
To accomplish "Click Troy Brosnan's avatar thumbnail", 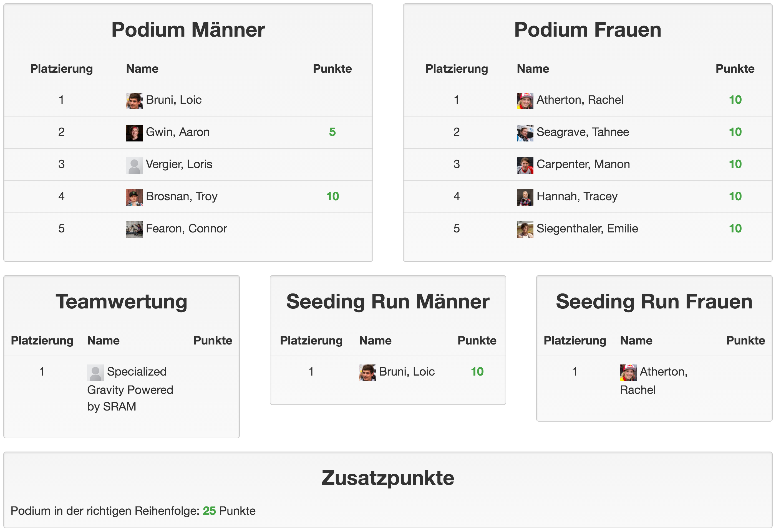I will click(134, 197).
